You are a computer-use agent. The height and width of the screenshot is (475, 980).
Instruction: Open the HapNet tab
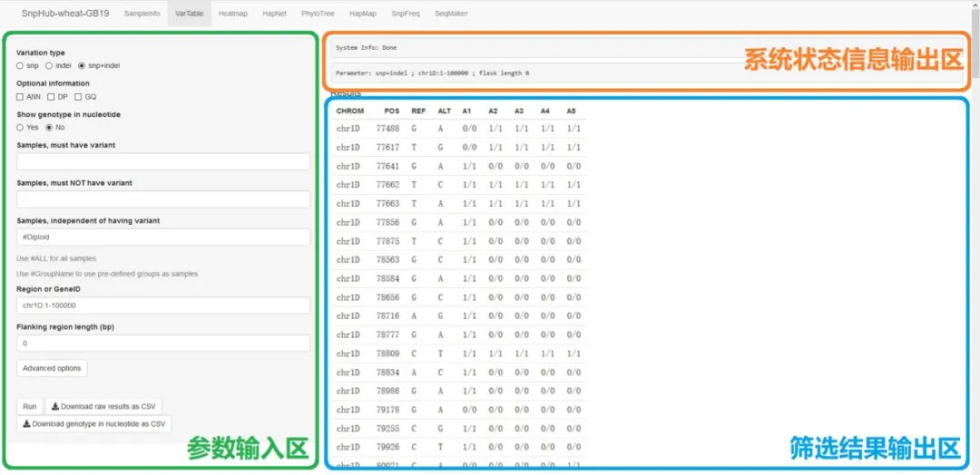coord(274,13)
